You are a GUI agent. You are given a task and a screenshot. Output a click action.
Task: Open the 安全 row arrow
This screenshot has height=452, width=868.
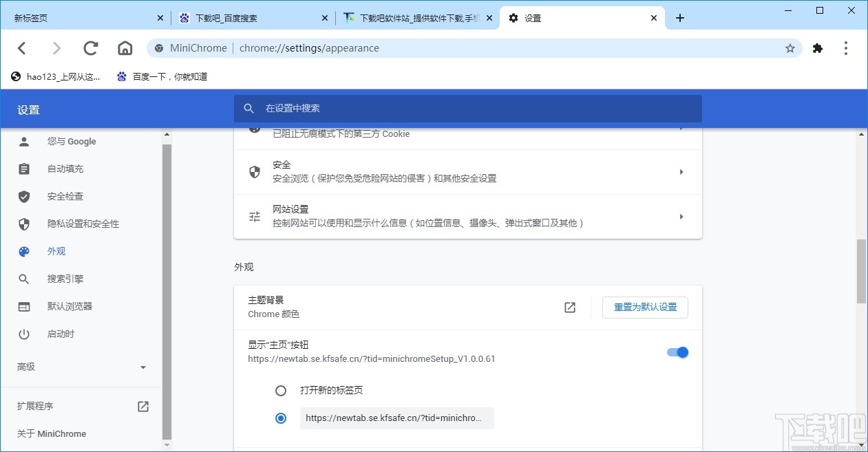point(681,172)
